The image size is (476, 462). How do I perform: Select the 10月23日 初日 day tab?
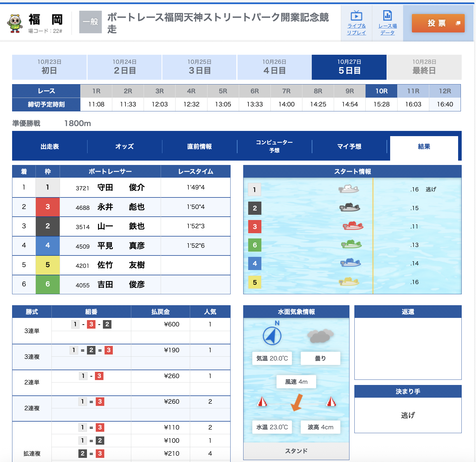49,67
